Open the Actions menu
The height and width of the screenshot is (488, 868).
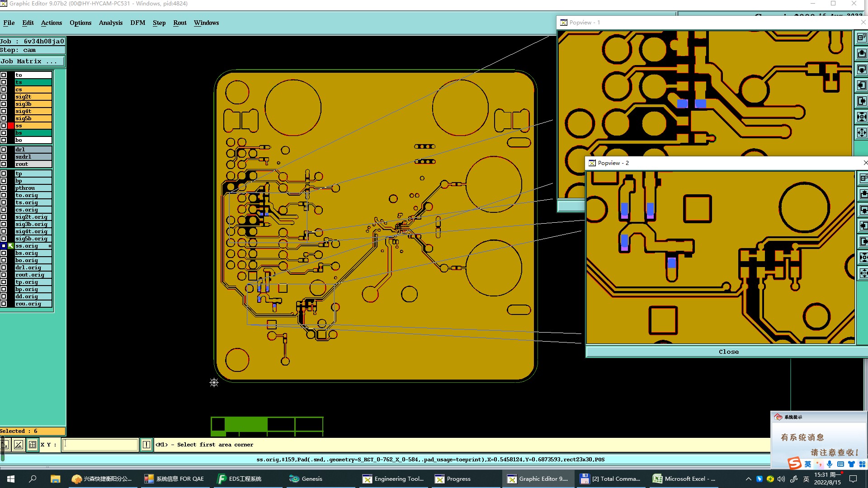click(x=51, y=23)
